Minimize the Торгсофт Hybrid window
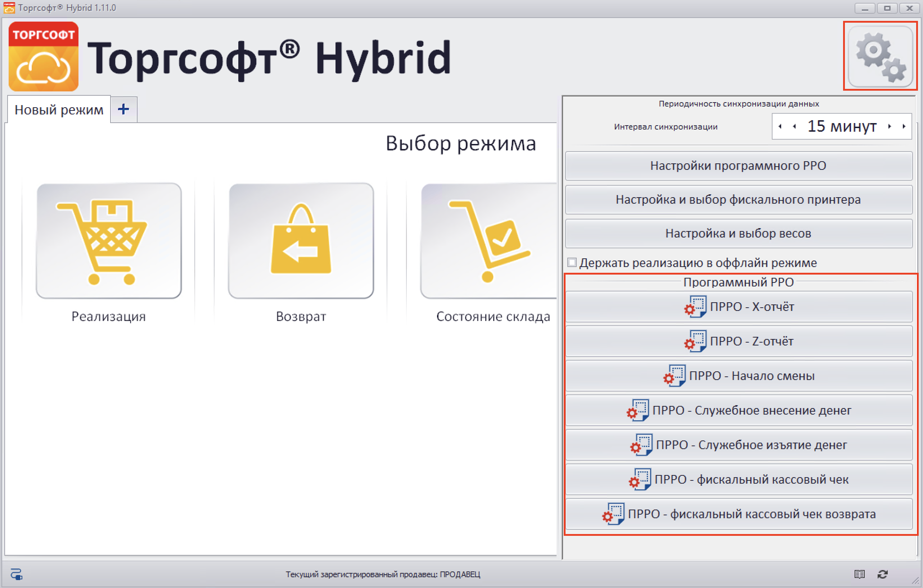The height and width of the screenshot is (588, 923). coord(865,8)
